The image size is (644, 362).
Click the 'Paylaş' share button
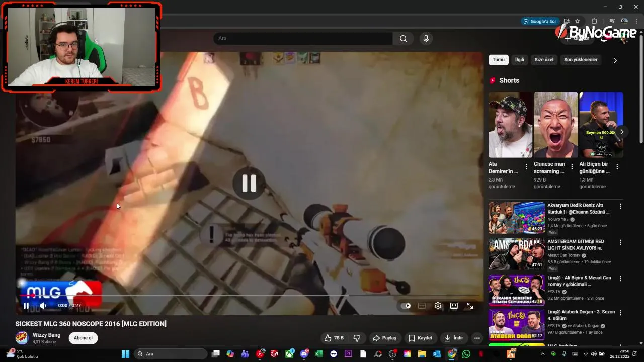tap(385, 338)
